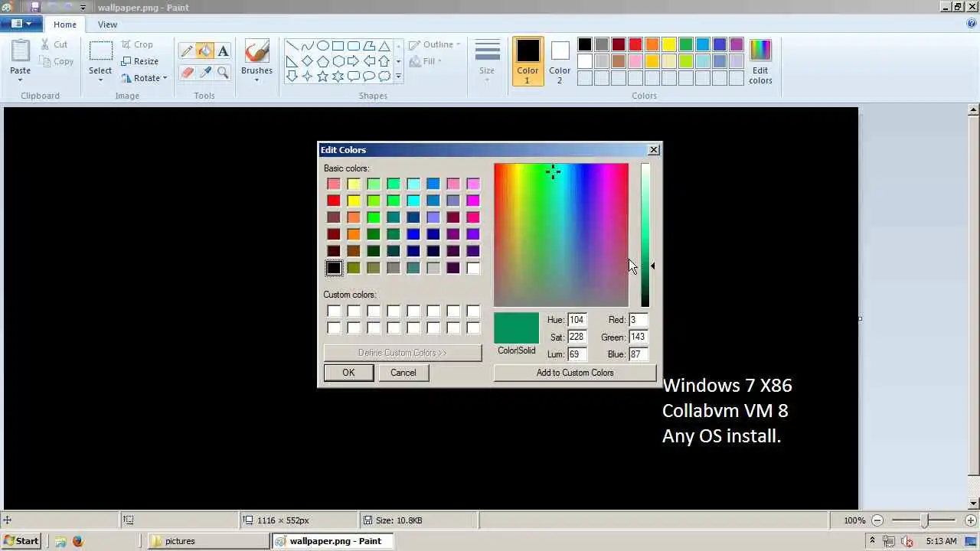Click the zoom out minus button
This screenshot has width=980, height=551.
click(877, 520)
